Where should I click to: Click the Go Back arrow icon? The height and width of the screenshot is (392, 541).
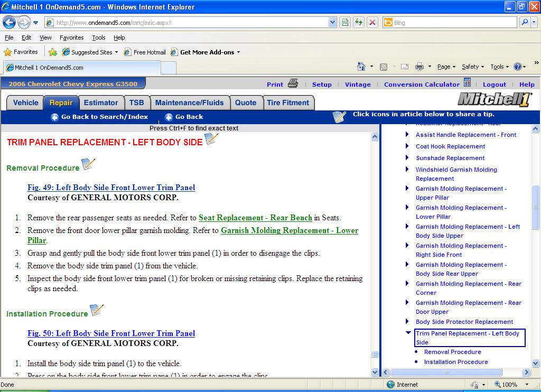pos(169,117)
